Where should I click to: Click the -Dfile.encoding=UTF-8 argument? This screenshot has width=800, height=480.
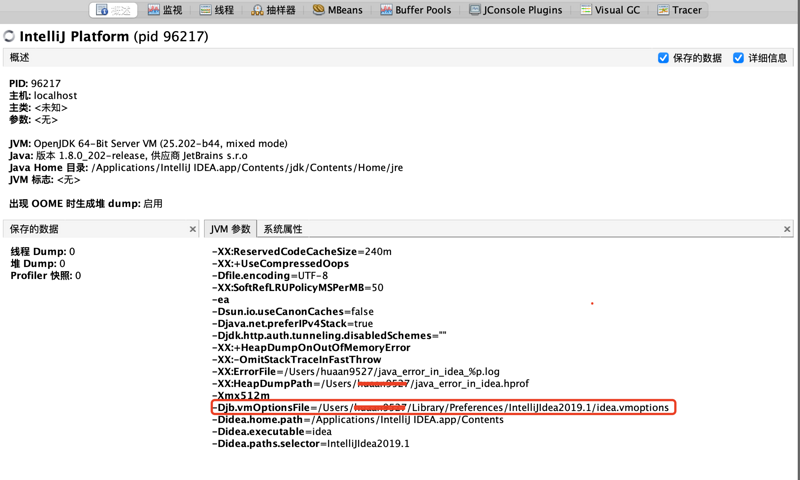(x=270, y=275)
